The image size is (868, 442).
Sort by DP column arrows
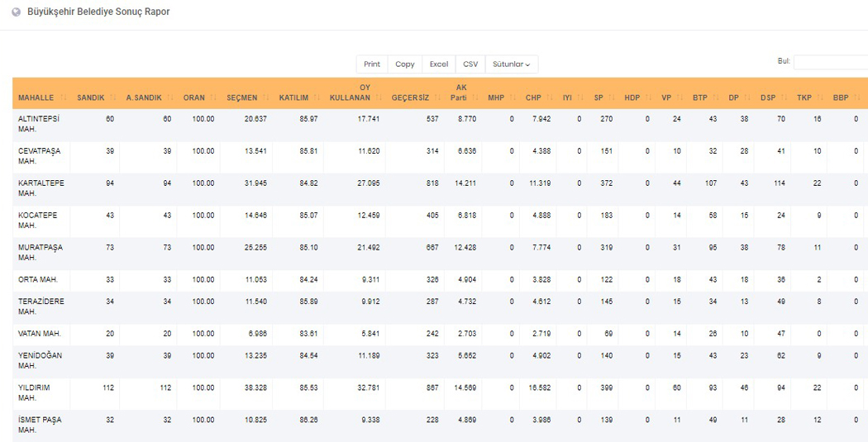click(747, 97)
